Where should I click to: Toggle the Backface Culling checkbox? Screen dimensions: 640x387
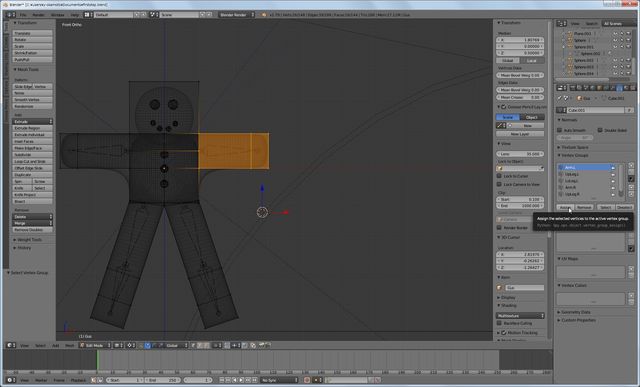(499, 323)
